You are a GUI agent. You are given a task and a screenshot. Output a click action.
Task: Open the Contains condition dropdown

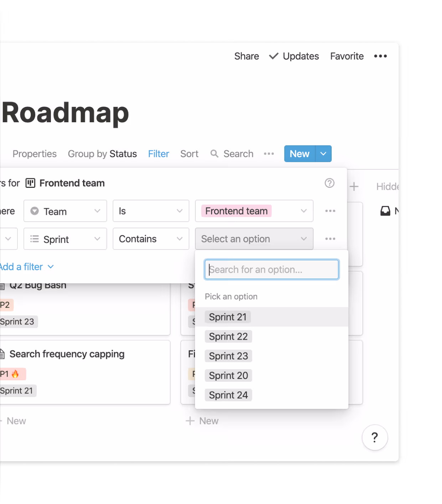pos(151,239)
